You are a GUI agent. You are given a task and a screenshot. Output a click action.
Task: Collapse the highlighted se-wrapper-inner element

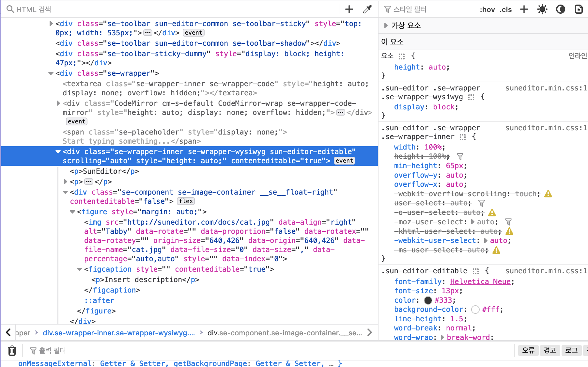point(58,152)
